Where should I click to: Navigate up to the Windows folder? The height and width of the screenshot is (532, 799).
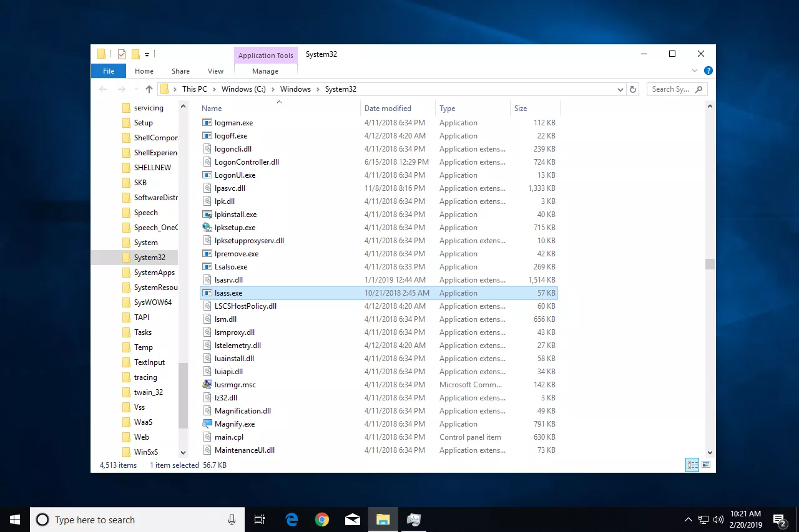(149, 89)
